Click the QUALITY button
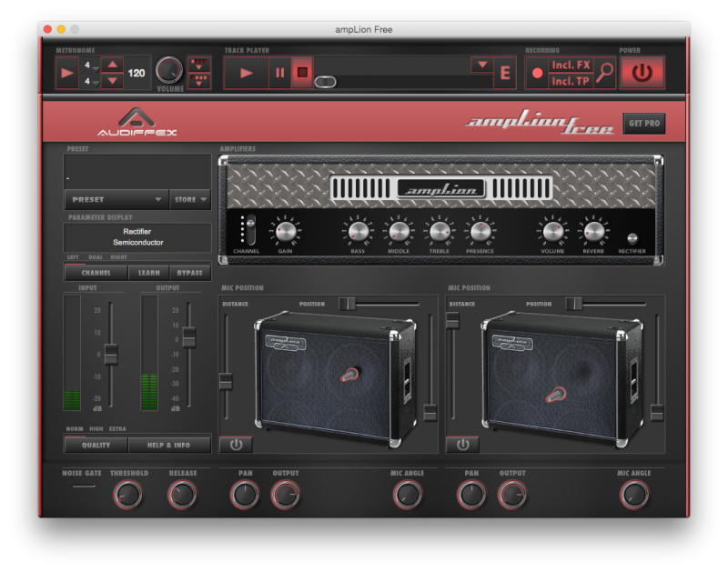Viewport: 728px width, 572px height. [x=96, y=445]
